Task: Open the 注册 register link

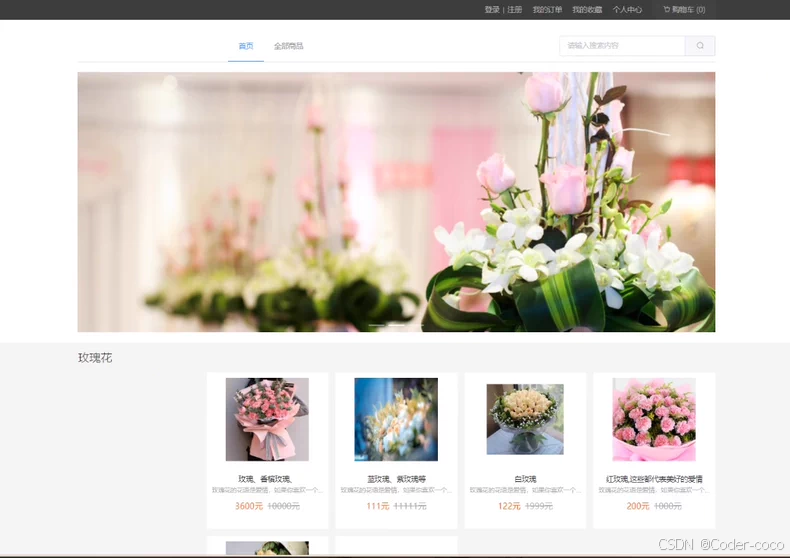Action: point(514,10)
